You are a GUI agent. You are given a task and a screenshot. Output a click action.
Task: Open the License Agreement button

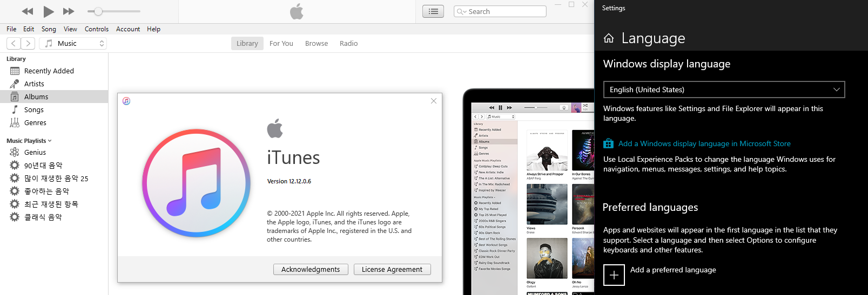[392, 269]
